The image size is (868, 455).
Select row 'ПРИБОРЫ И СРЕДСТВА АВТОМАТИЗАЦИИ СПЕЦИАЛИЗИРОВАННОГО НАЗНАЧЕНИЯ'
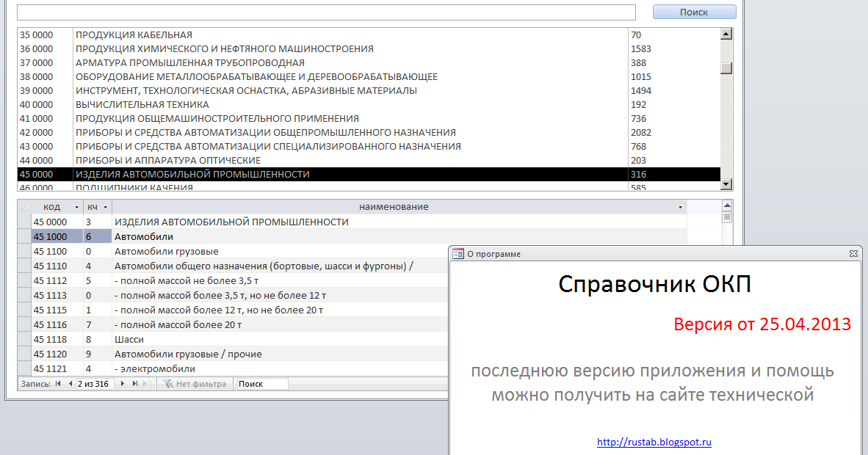pos(369,146)
